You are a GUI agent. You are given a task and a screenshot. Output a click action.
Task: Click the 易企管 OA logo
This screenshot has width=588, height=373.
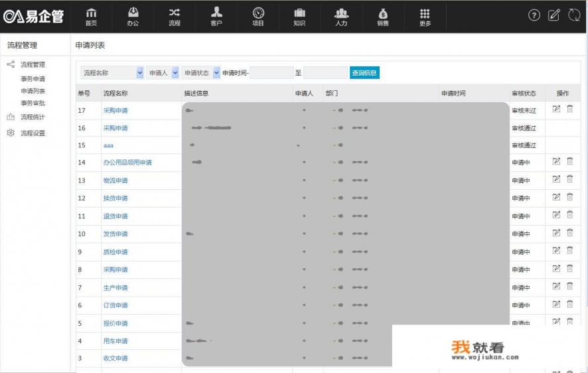(33, 16)
